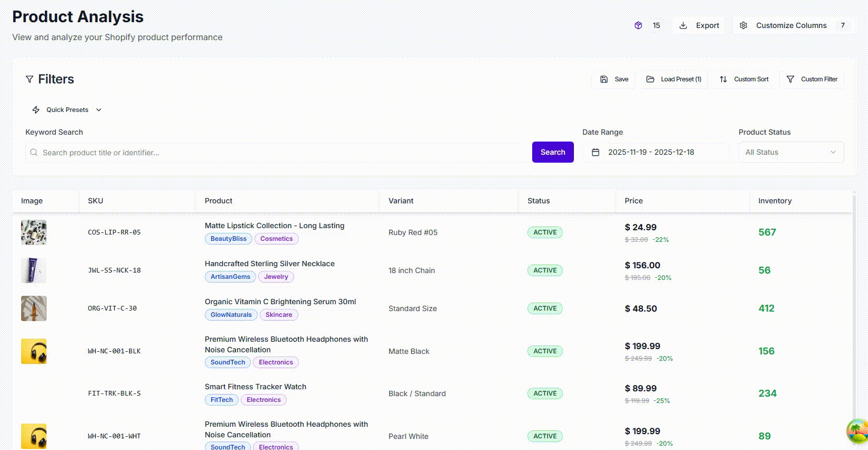868x450 pixels.
Task: Click the BeautyBliss brand tag
Action: (229, 239)
